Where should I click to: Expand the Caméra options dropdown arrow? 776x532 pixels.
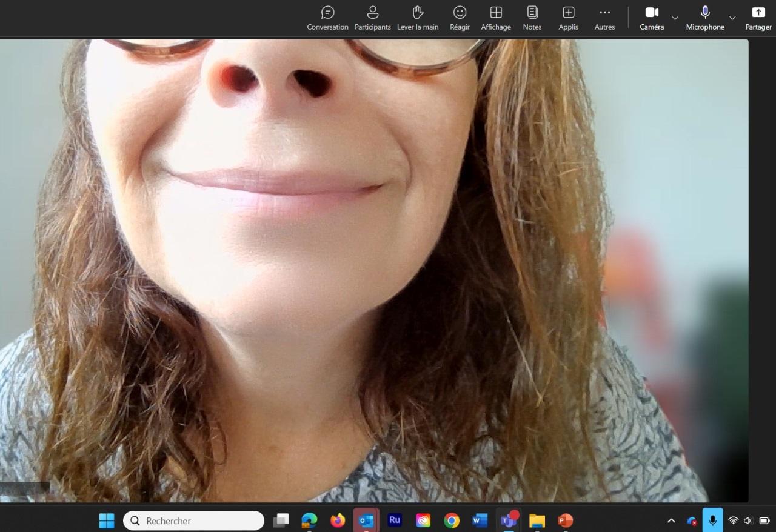click(x=675, y=18)
